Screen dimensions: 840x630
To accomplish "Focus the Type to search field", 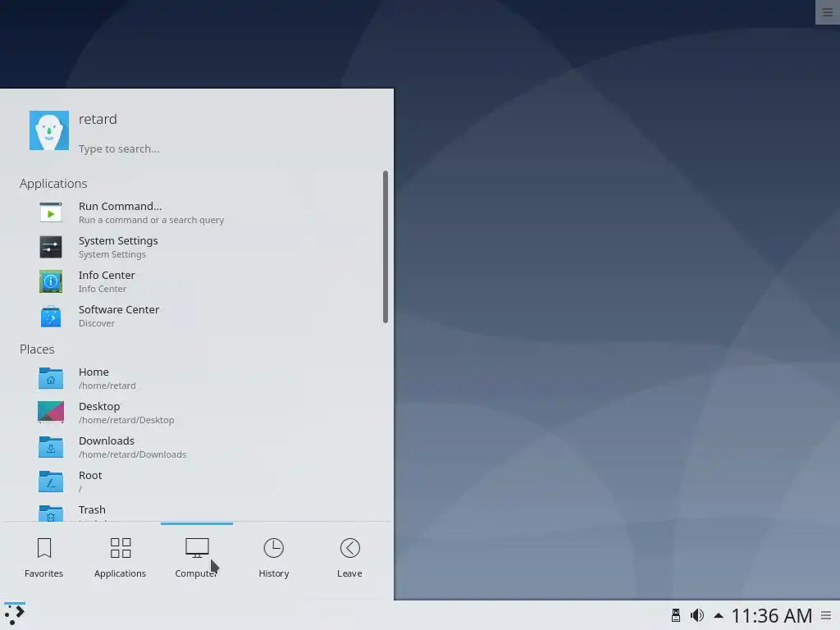I will [119, 149].
